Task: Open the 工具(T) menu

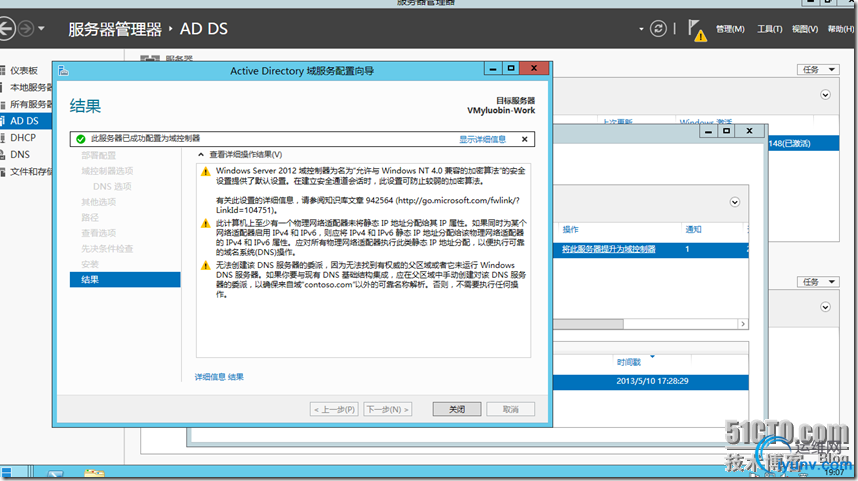Action: (x=769, y=29)
